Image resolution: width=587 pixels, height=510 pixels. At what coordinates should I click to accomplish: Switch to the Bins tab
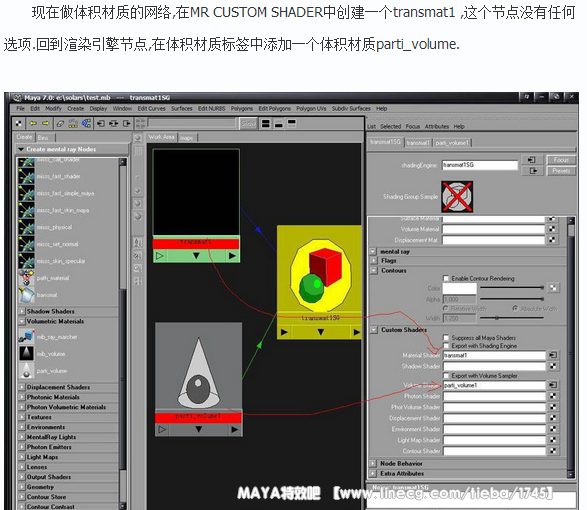(44, 137)
